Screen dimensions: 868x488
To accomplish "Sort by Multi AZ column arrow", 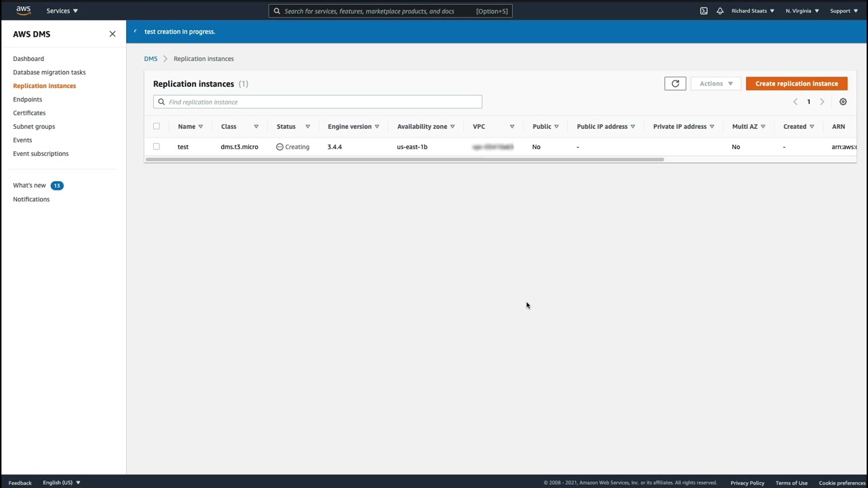I will tap(763, 127).
